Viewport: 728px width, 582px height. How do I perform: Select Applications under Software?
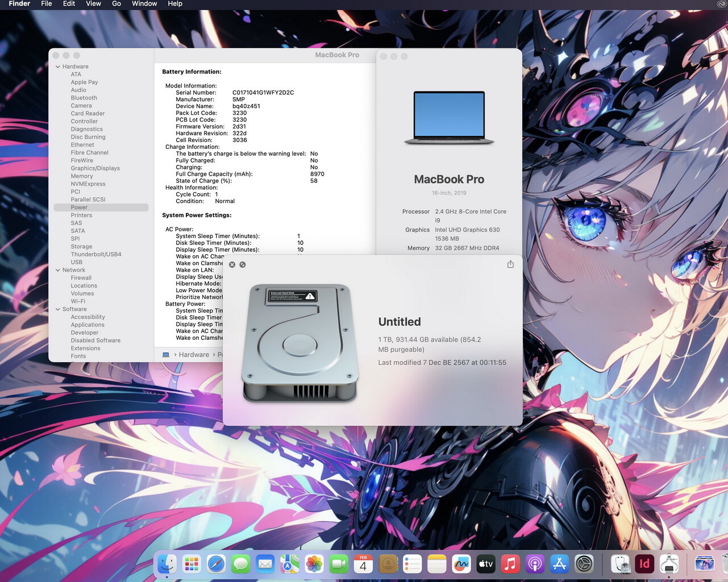(x=88, y=325)
